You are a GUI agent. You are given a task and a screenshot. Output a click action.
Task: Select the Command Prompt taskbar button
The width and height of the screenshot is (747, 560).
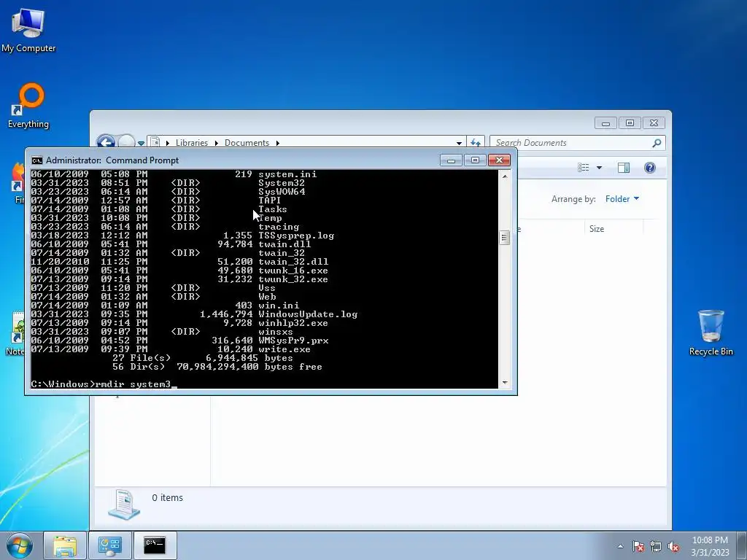[x=155, y=545]
